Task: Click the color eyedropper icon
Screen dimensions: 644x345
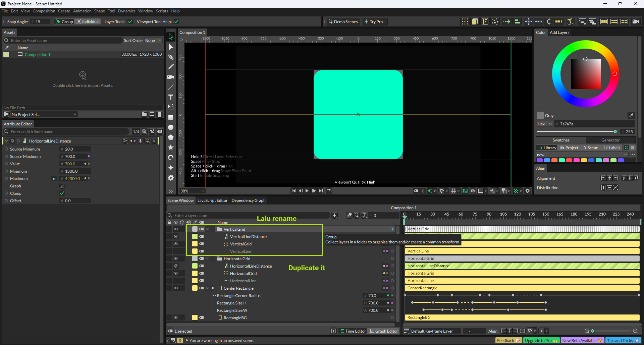Action: [x=631, y=115]
